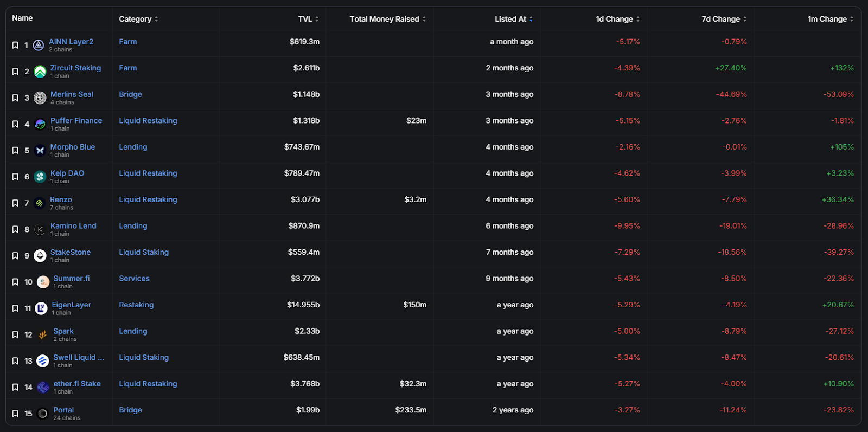Open the Kelp DAO protocol link
Image resolution: width=868 pixels, height=432 pixels.
(x=67, y=173)
